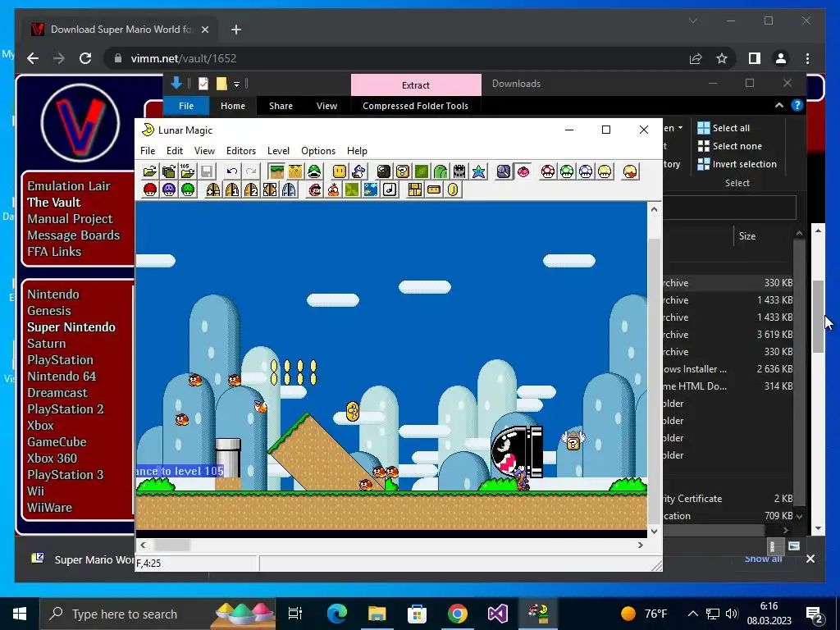Select the green Koopa shell sprite icon
The height and width of the screenshot is (630, 840).
[x=314, y=171]
